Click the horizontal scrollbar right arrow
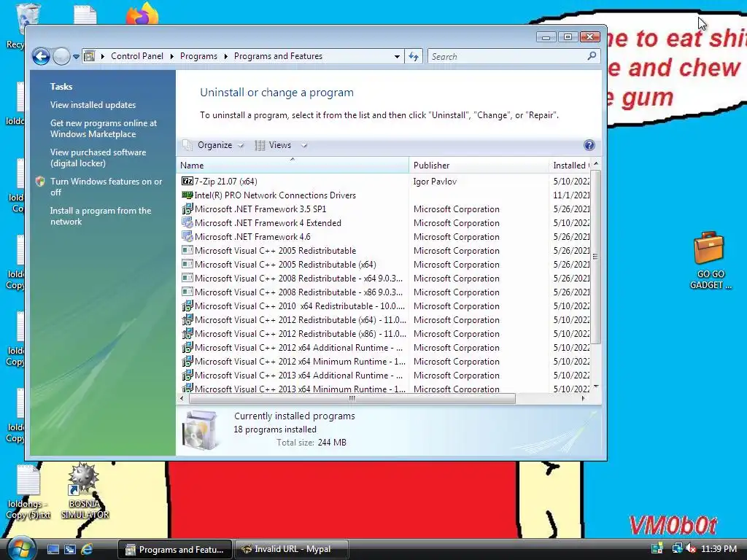Image resolution: width=747 pixels, height=560 pixels. click(584, 399)
